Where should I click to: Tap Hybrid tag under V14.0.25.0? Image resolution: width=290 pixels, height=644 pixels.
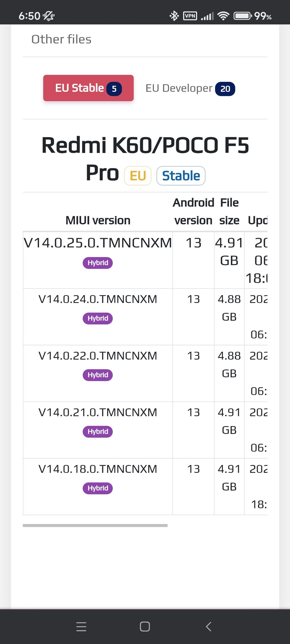(x=98, y=263)
